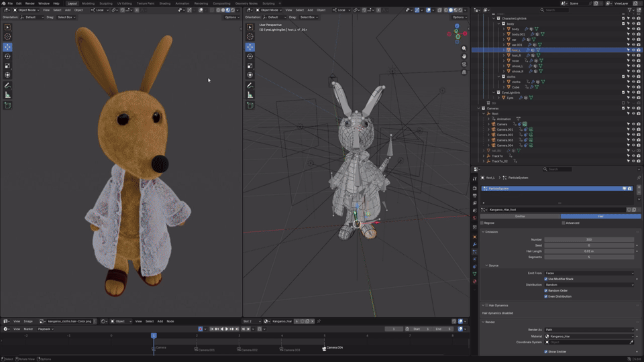Image resolution: width=644 pixels, height=362 pixels.
Task: Expand the Camera.001 outliner row
Action: click(489, 129)
